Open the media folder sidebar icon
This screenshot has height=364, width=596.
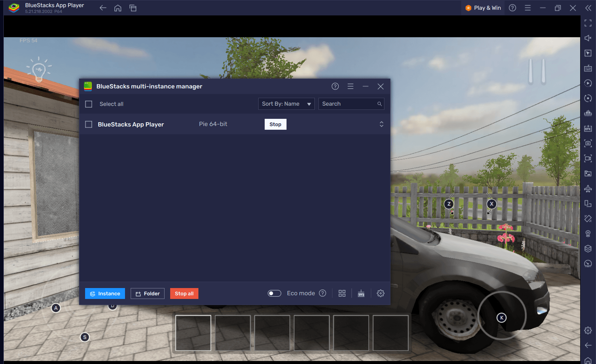pos(588,173)
